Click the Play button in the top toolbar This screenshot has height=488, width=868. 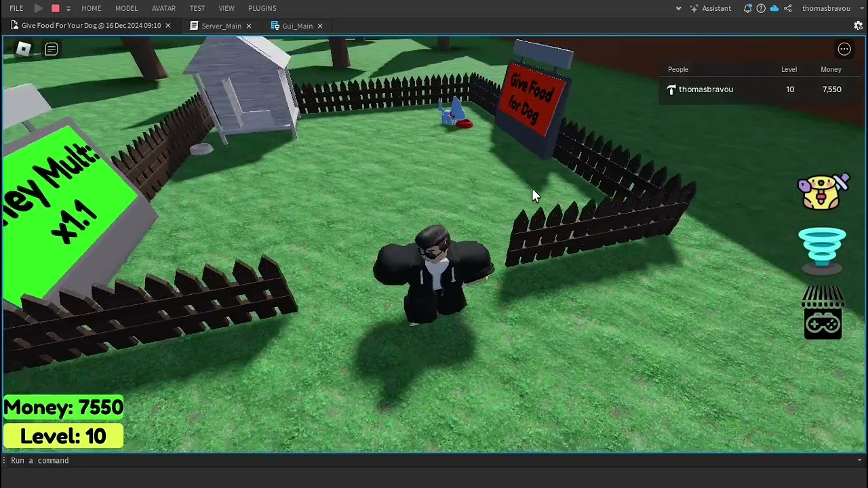pos(39,8)
